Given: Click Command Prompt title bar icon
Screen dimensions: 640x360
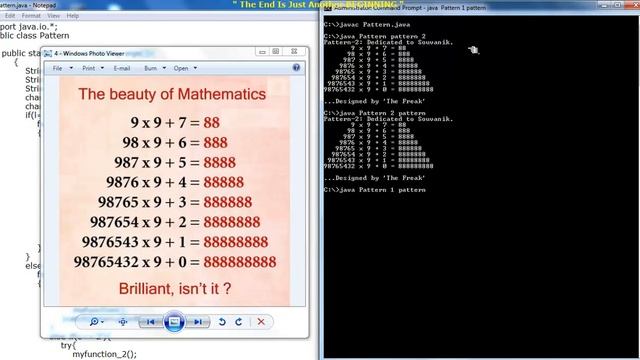Looking at the screenshot, I should [x=328, y=8].
